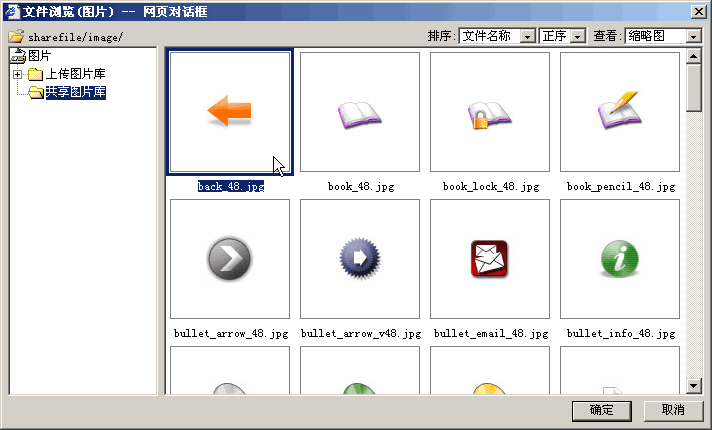712x430 pixels.
Task: Click the sharefile/image/ open folder icon
Action: pos(16,36)
